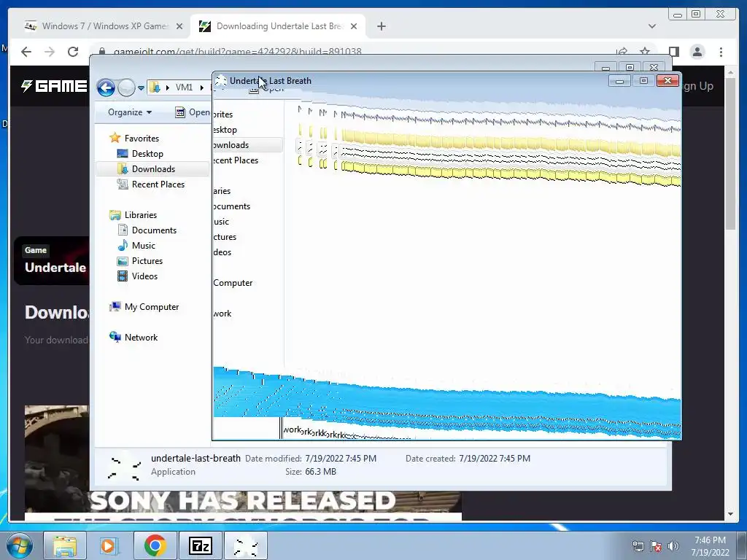The image size is (747, 560).
Task: Click the Desktop icon in sidebar
Action: click(x=123, y=153)
